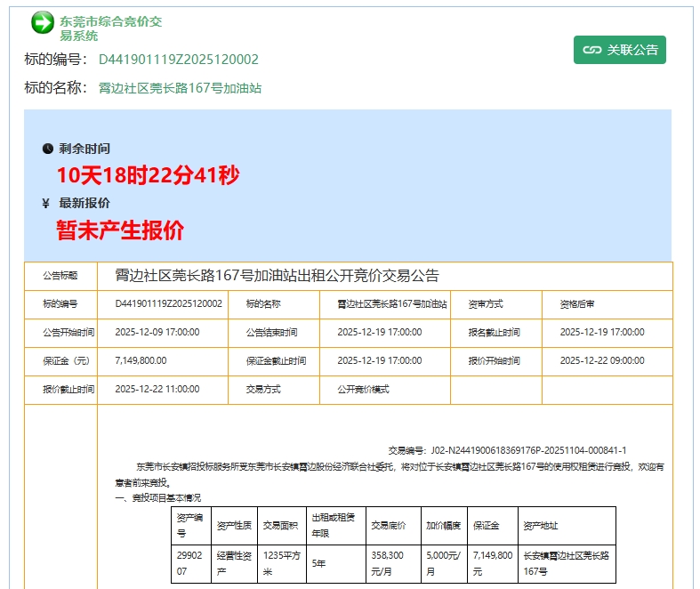Click the 报价截止时间 value 2025-12-22 11:00:00
700x589 pixels.
point(157,389)
